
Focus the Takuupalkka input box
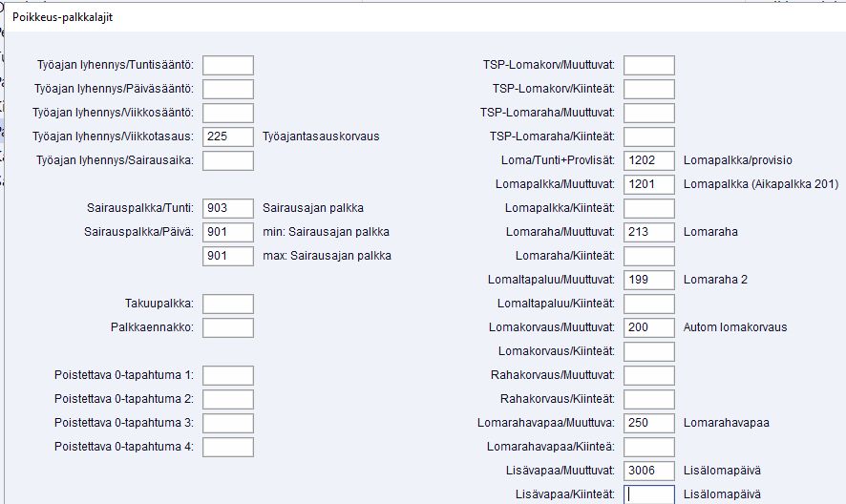point(228,304)
